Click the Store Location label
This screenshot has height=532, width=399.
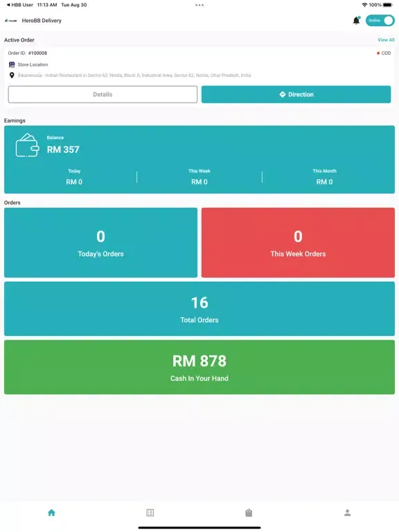point(33,64)
